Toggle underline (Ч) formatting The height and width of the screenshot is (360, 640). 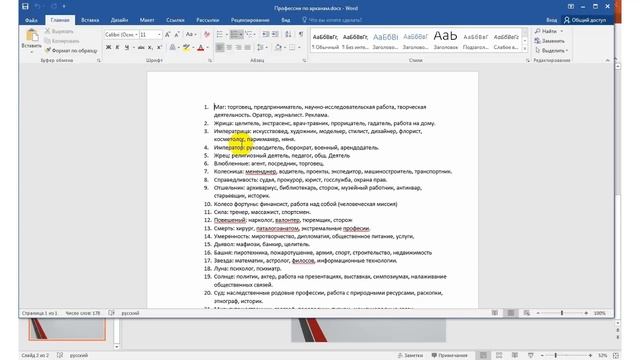pos(127,48)
